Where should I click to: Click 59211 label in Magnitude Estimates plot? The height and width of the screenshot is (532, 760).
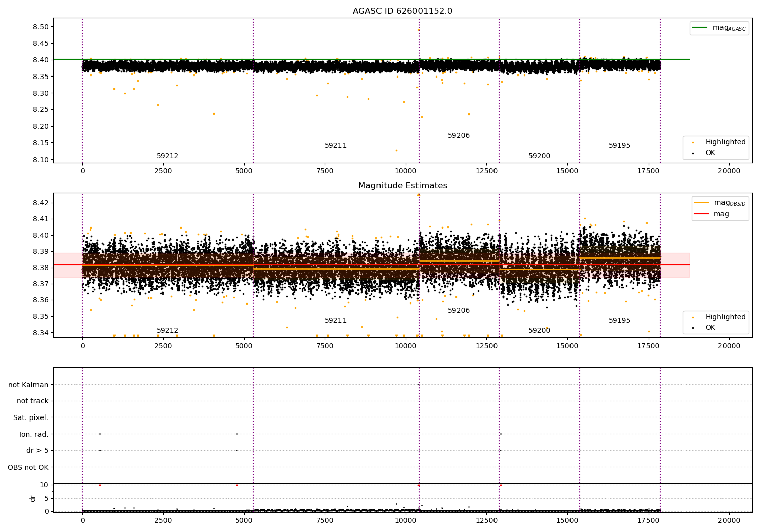tap(335, 321)
